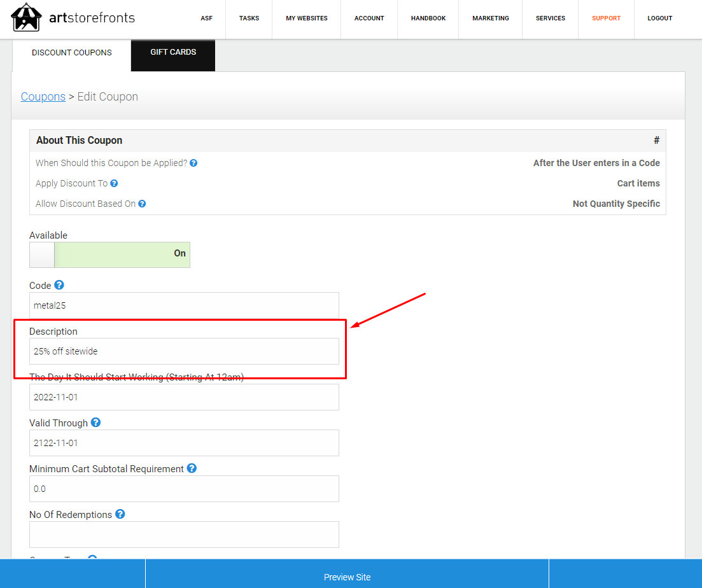Click the # anchor icon on About This Coupon
The height and width of the screenshot is (588, 702).
pyautogui.click(x=656, y=140)
